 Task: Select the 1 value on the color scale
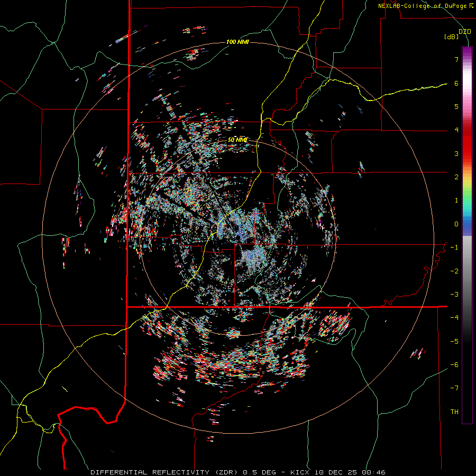(x=456, y=200)
